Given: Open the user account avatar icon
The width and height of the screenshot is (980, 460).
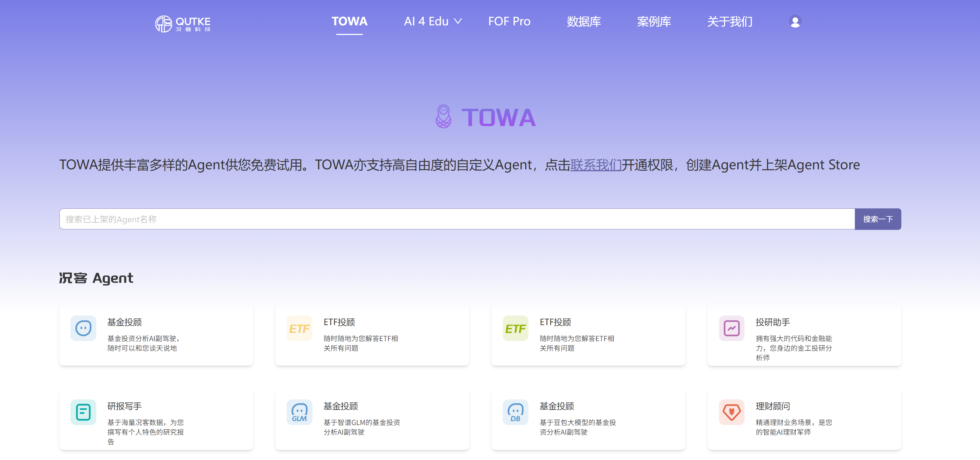Looking at the screenshot, I should pyautogui.click(x=795, y=21).
